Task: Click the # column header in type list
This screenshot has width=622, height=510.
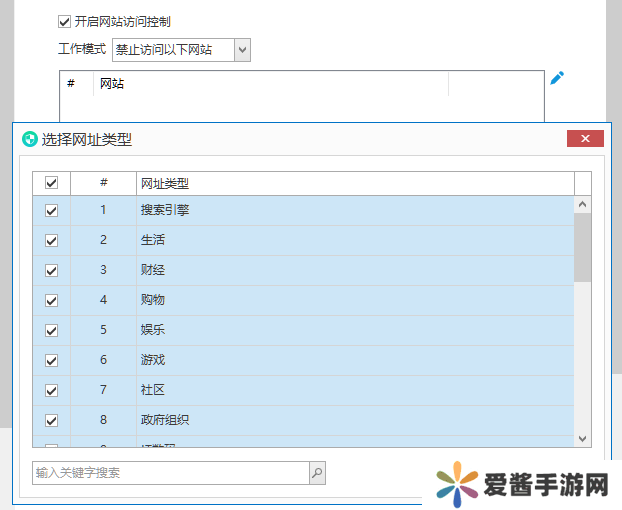Action: coord(103,183)
